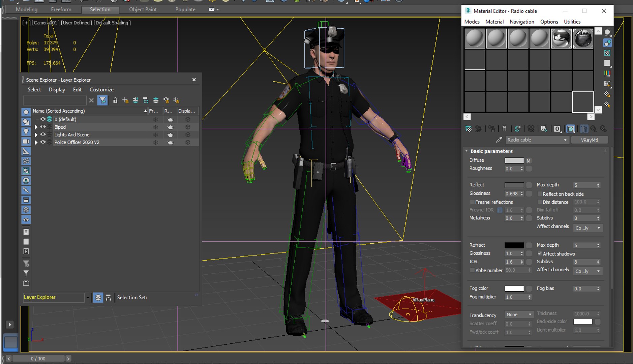Toggle selection filter funnel icon
Image resolution: width=633 pixels, height=364 pixels.
click(102, 100)
